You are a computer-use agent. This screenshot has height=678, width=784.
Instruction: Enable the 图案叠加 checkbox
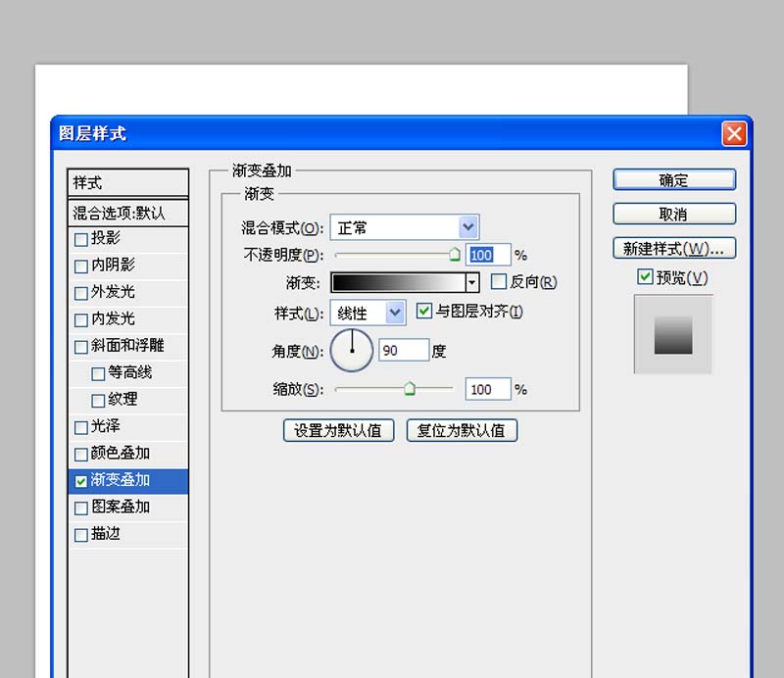pyautogui.click(x=81, y=508)
